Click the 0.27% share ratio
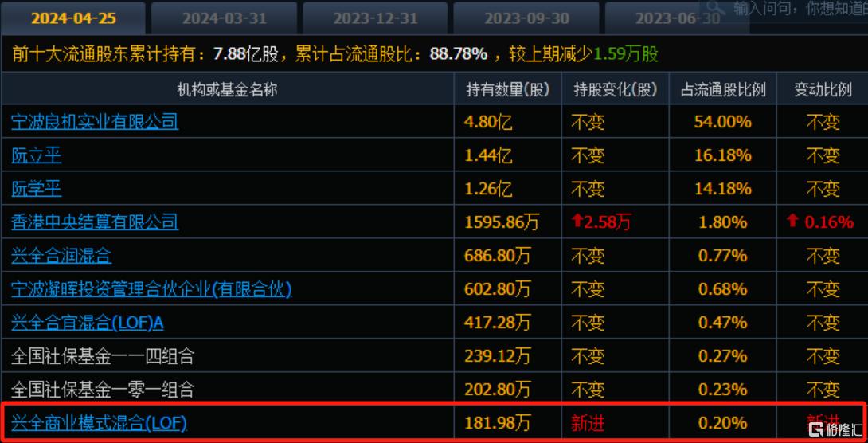The image size is (868, 443). [723, 355]
